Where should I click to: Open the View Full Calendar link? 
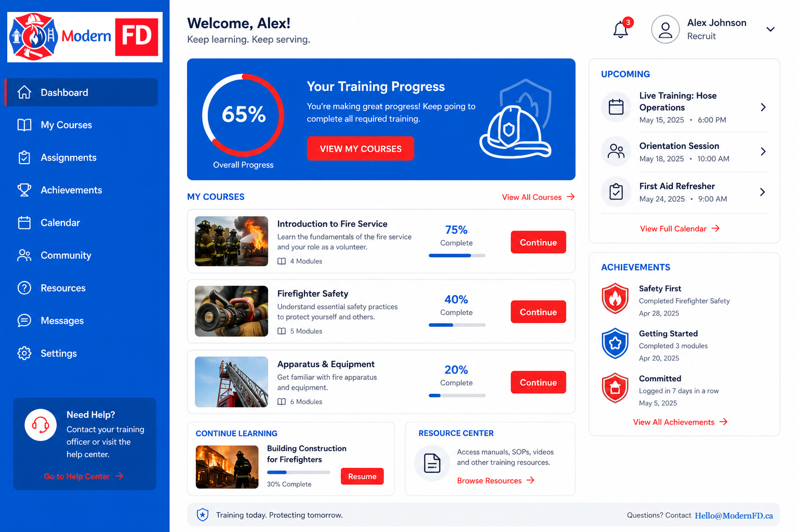[680, 229]
